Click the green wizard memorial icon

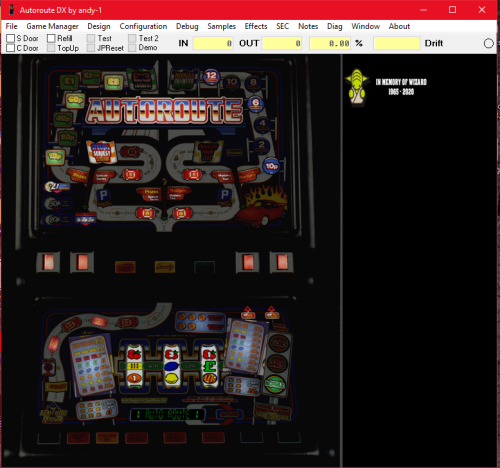(x=357, y=87)
